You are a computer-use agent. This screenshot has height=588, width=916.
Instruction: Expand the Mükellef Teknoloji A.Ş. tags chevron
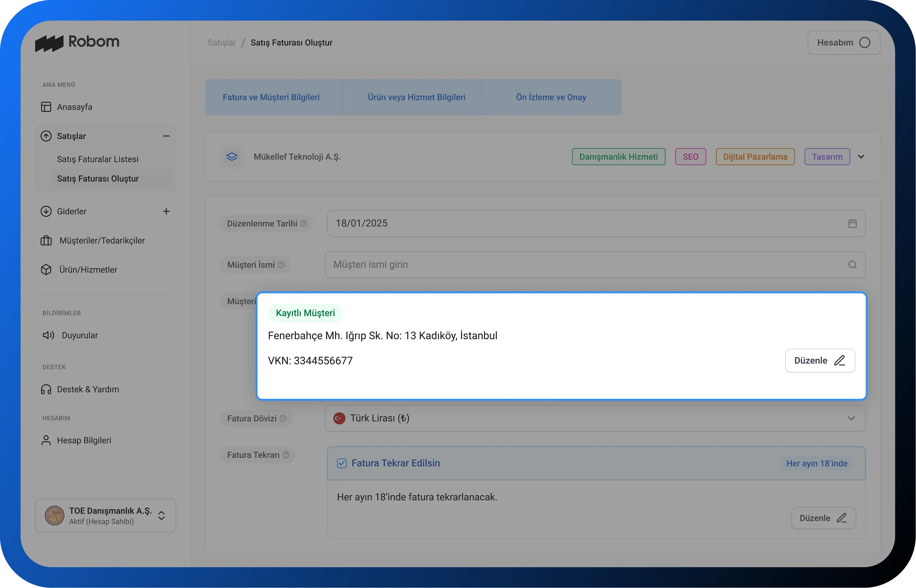tap(861, 156)
